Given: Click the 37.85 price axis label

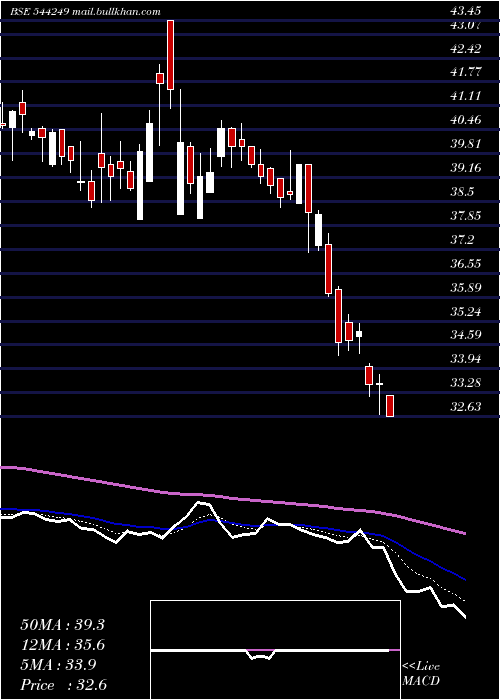Looking at the screenshot, I should [466, 216].
